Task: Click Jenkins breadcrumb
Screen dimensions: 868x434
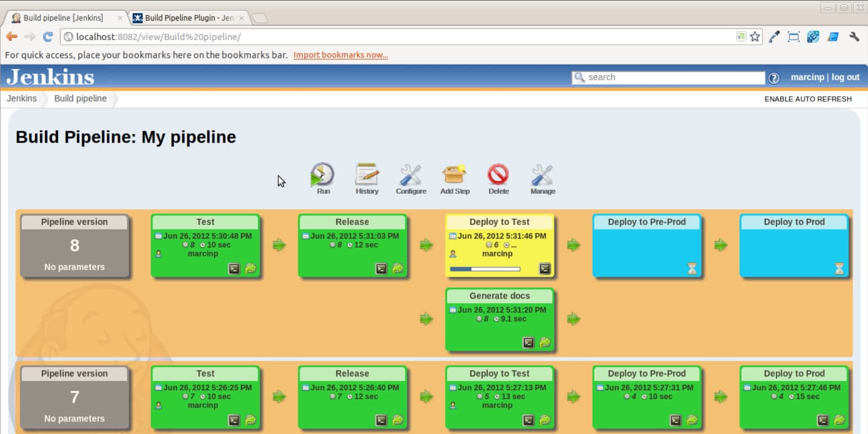Action: tap(22, 98)
